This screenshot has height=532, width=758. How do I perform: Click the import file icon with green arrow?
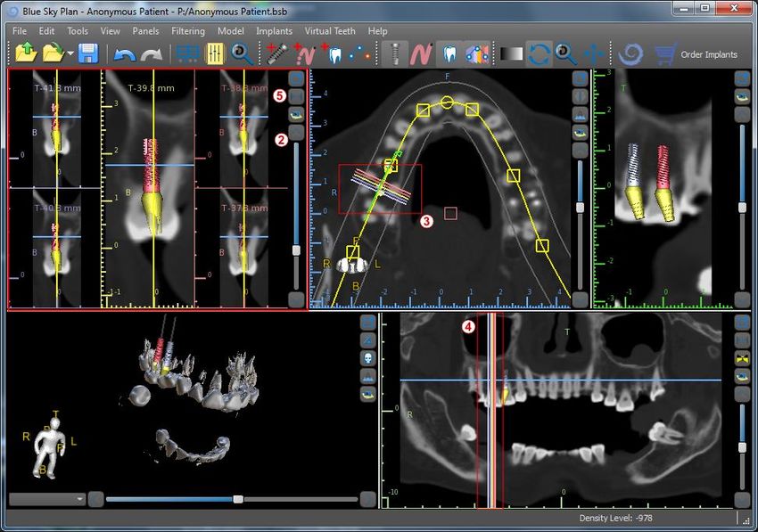26,53
